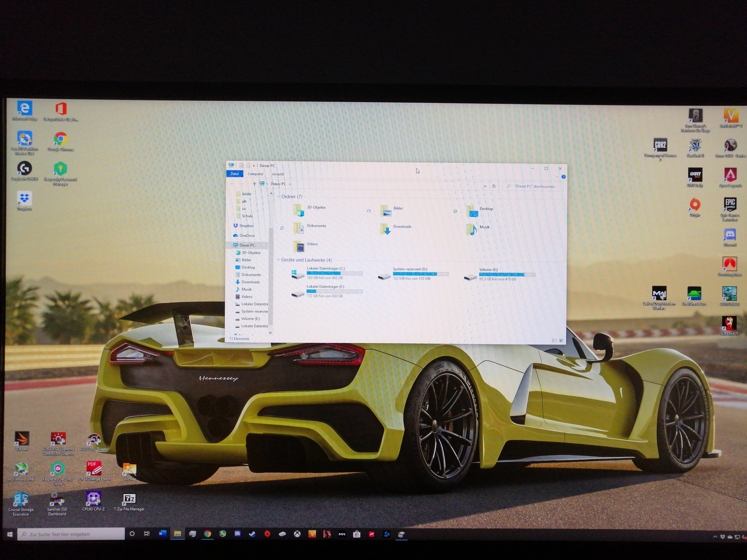Select the Videos folder icon
747x560 pixels.
(300, 246)
